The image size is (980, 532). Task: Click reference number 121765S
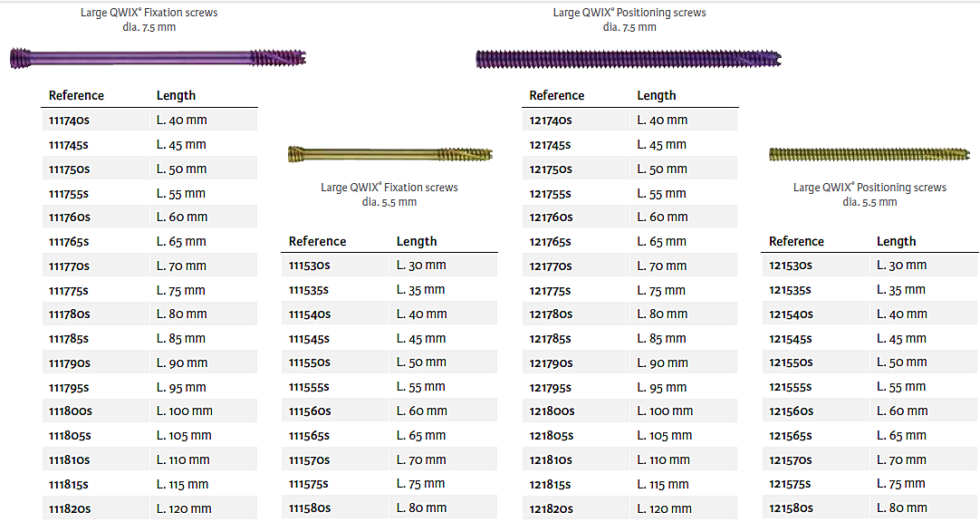click(550, 242)
